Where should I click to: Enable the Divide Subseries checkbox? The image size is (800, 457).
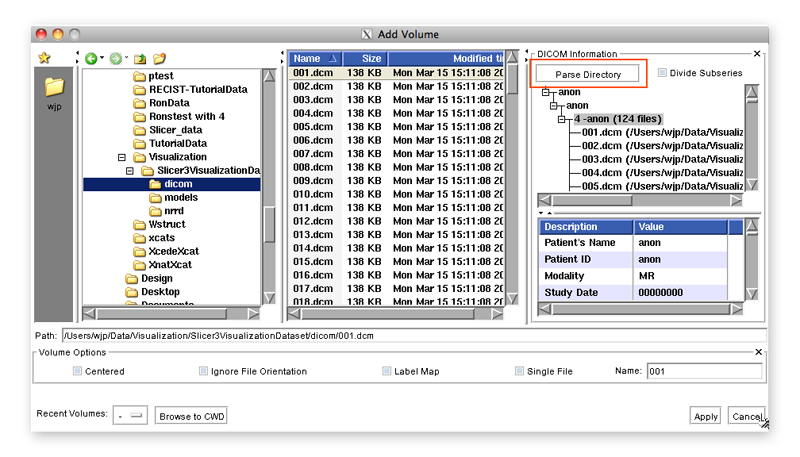tap(661, 73)
